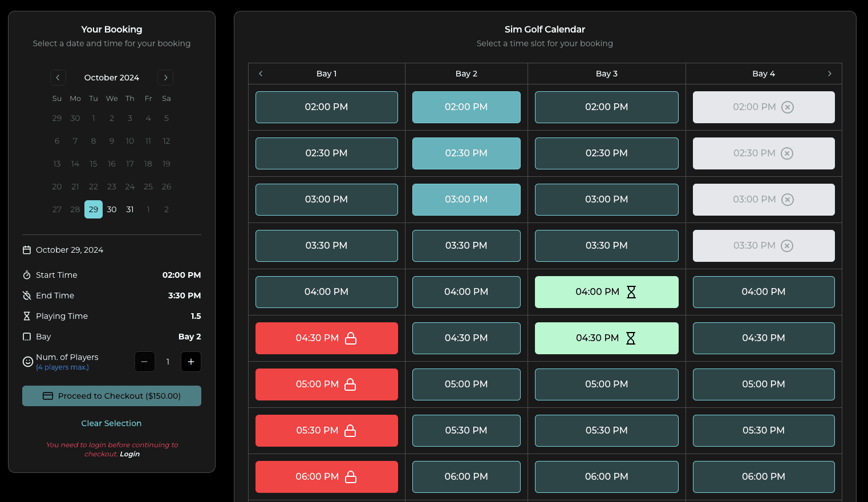Select October 31 in the calendar

[x=130, y=209]
